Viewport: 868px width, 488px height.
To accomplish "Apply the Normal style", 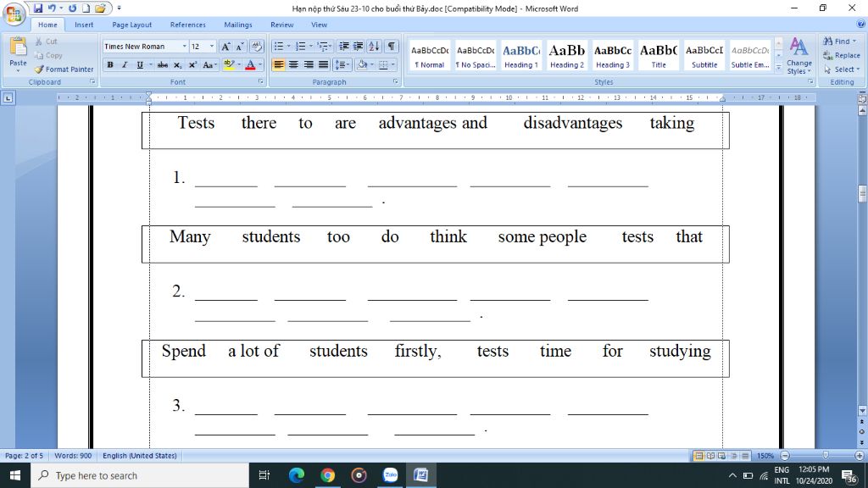I will coord(430,55).
